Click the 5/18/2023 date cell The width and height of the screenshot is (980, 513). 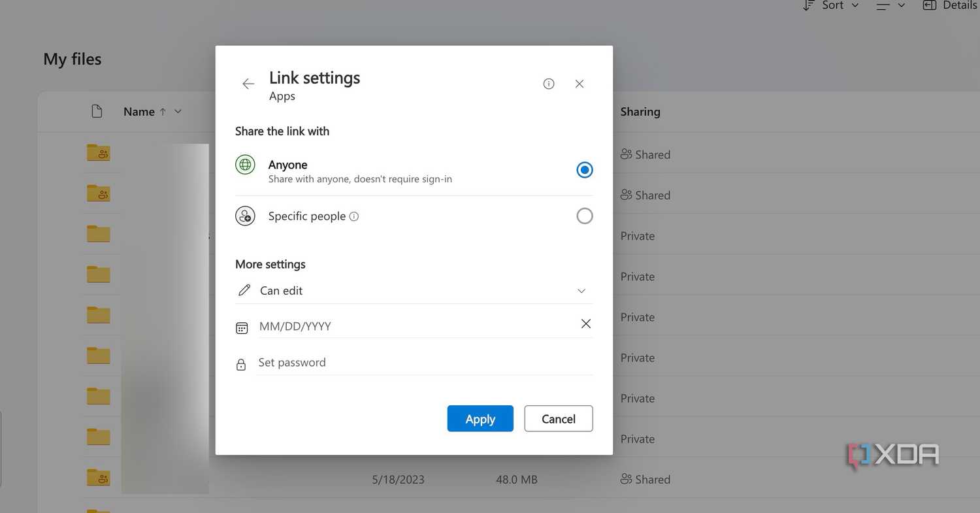[399, 480]
